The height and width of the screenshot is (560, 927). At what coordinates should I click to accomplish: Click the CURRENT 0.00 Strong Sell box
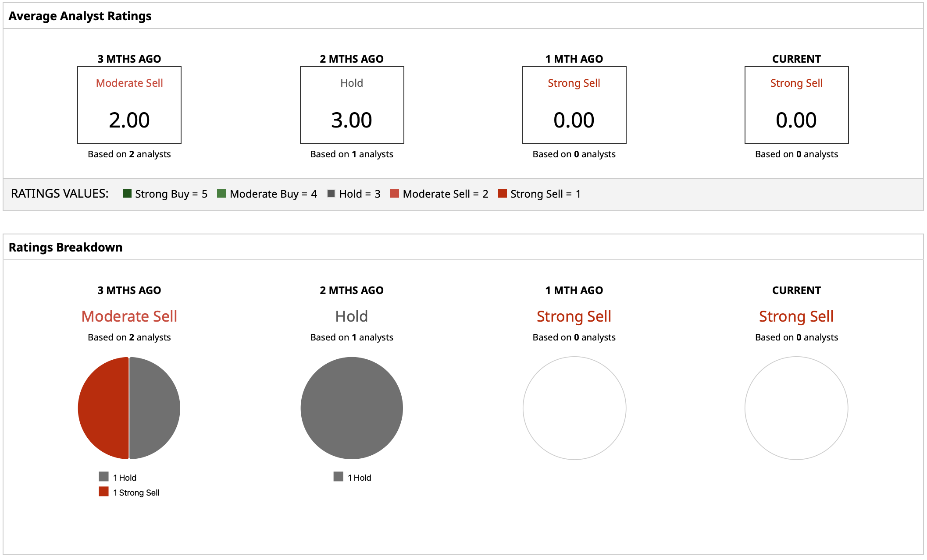[x=796, y=105]
